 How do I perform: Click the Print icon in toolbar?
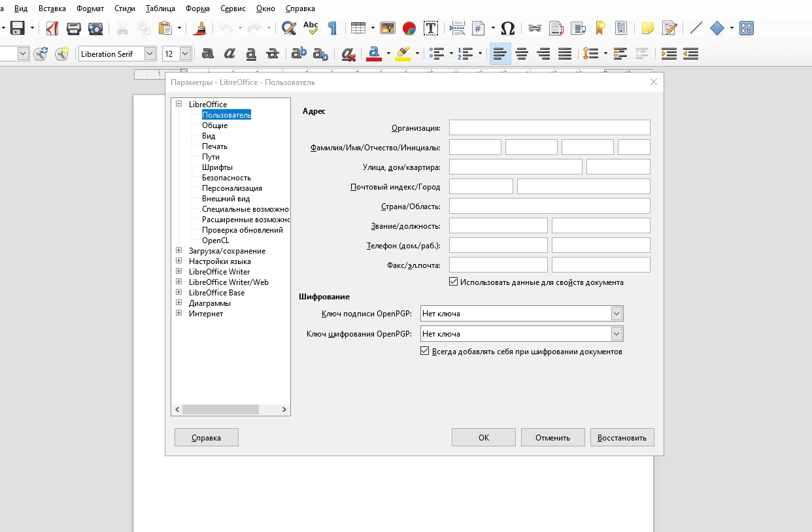(74, 28)
